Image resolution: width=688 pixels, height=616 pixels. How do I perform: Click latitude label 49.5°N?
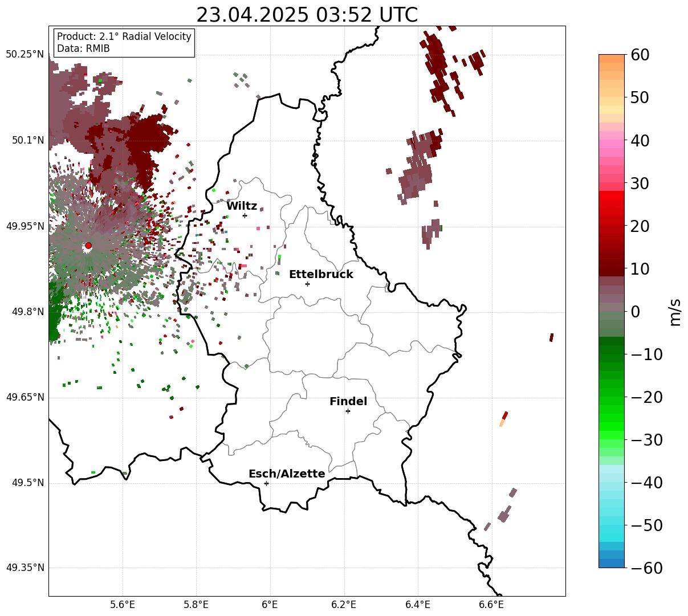[x=27, y=483]
